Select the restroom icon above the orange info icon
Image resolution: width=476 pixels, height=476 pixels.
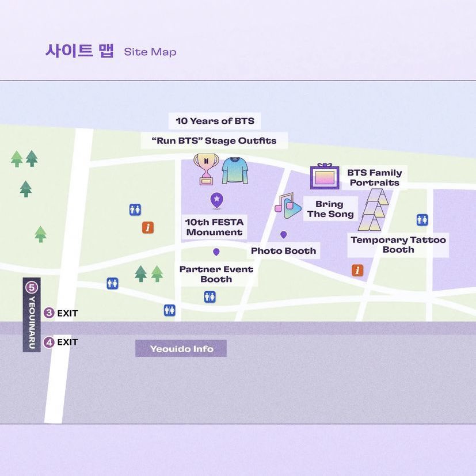135,210
